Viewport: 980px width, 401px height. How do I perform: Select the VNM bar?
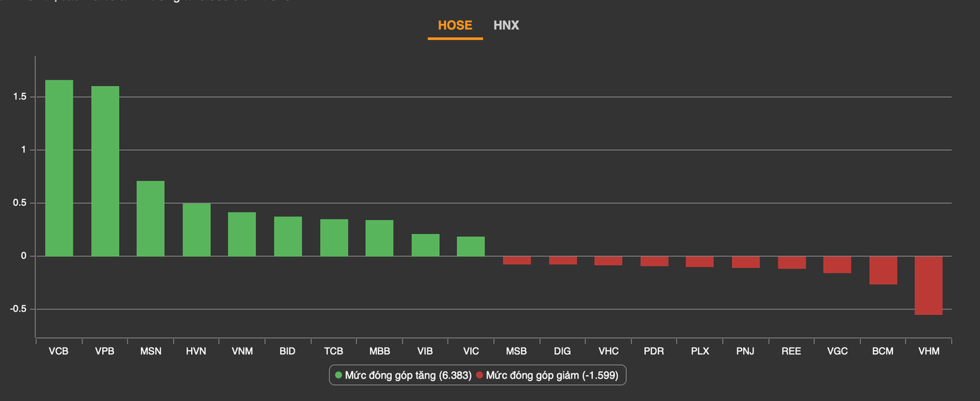pos(242,234)
